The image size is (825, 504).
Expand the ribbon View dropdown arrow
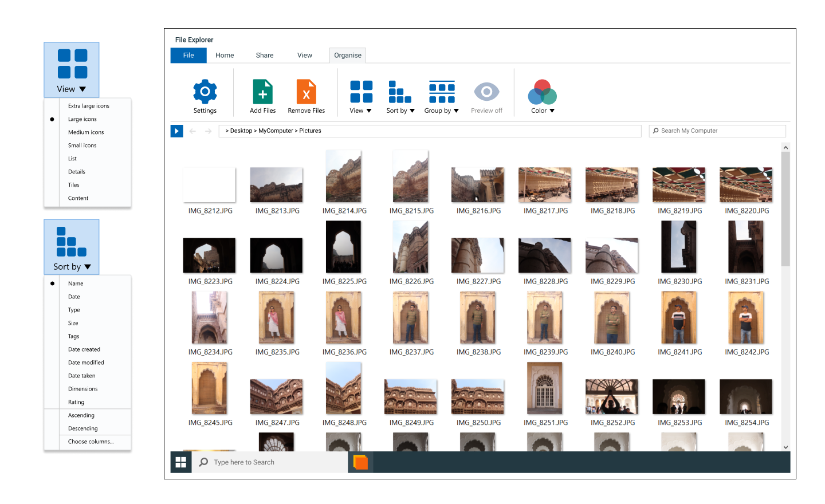pos(369,111)
